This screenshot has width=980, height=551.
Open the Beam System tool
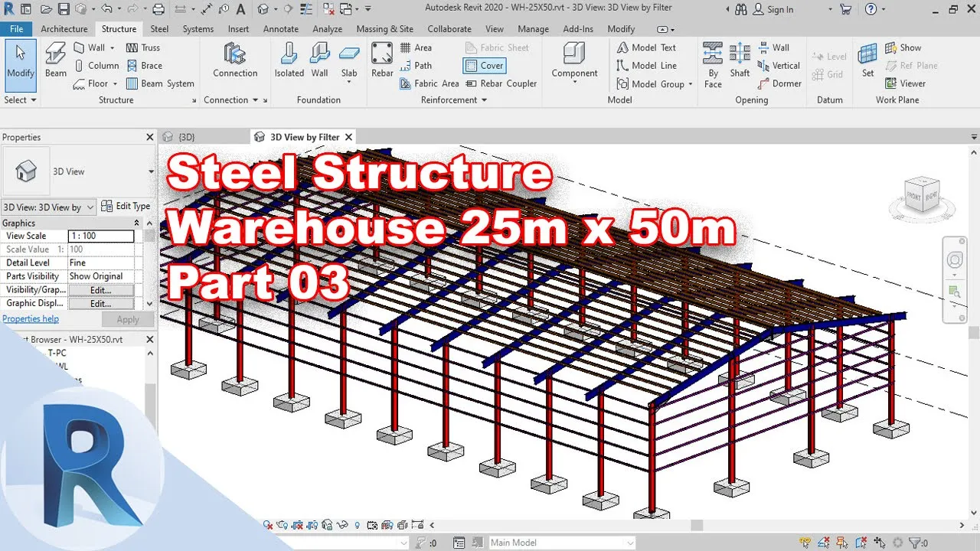pos(160,83)
